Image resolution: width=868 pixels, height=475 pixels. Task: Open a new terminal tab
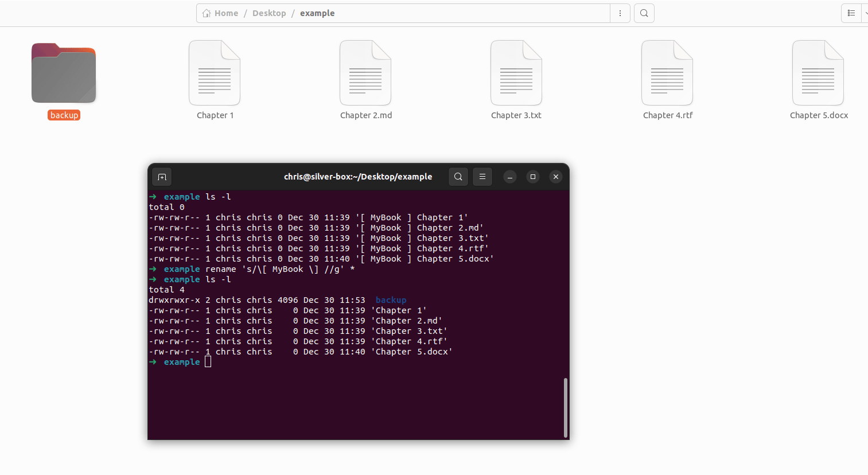pos(162,177)
